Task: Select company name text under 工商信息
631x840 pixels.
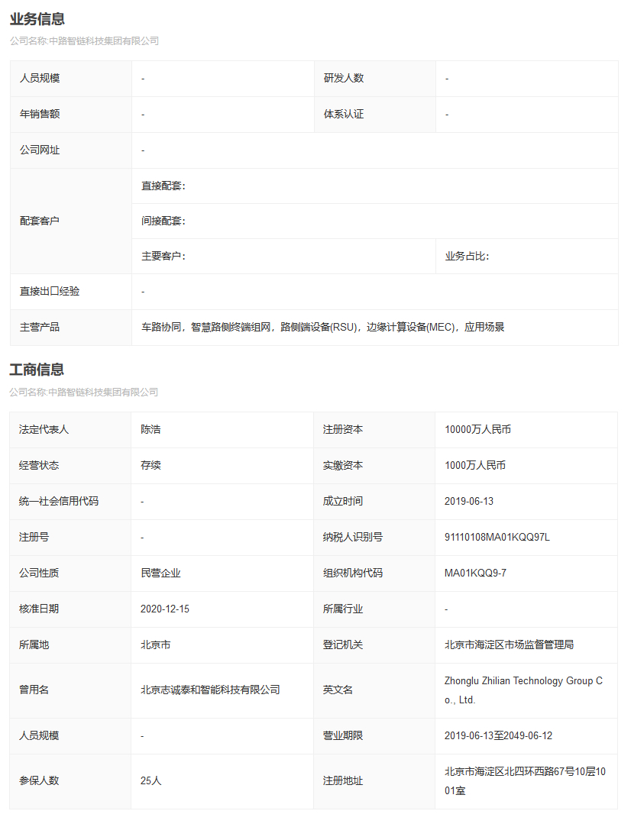Action: (x=83, y=393)
